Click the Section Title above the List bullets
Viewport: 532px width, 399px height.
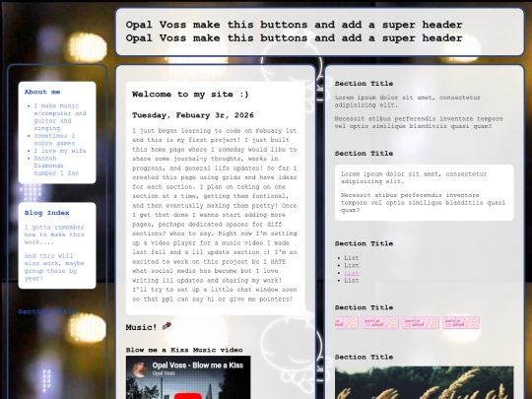point(364,243)
